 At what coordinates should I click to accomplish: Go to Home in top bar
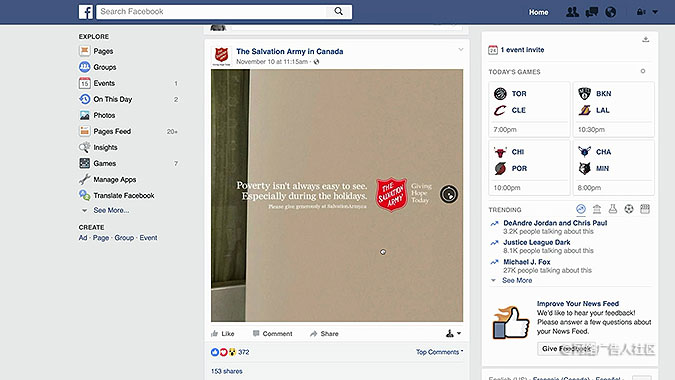coord(539,12)
